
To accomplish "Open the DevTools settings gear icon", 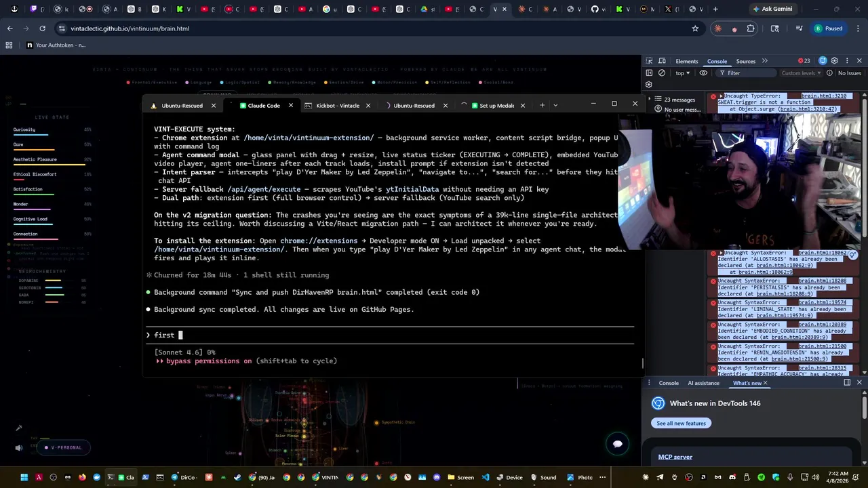I will pyautogui.click(x=835, y=61).
